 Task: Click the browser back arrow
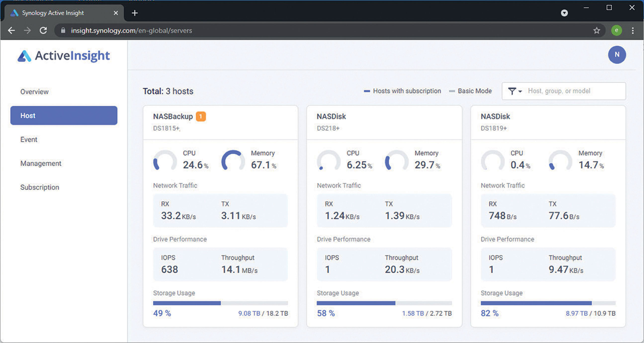click(11, 31)
